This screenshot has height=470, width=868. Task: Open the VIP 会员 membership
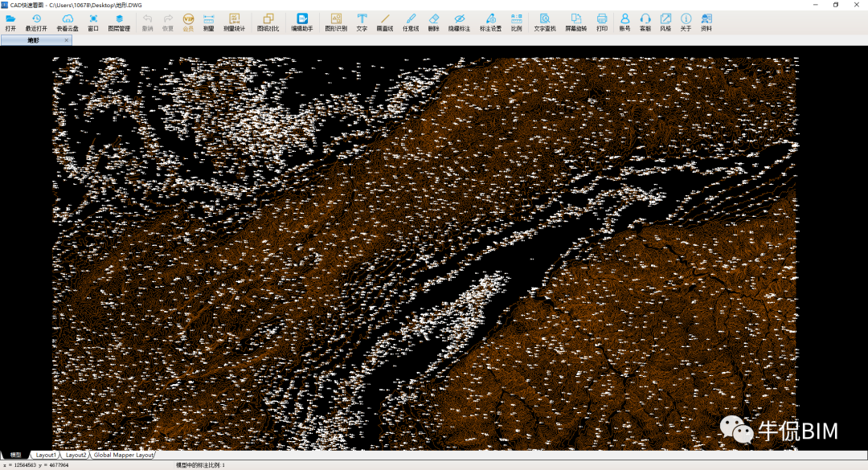click(188, 22)
